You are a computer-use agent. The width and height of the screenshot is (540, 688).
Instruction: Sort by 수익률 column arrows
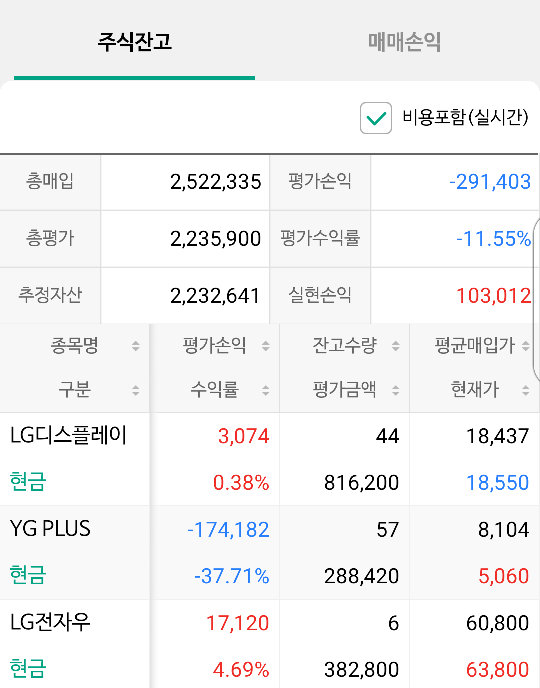(x=265, y=390)
